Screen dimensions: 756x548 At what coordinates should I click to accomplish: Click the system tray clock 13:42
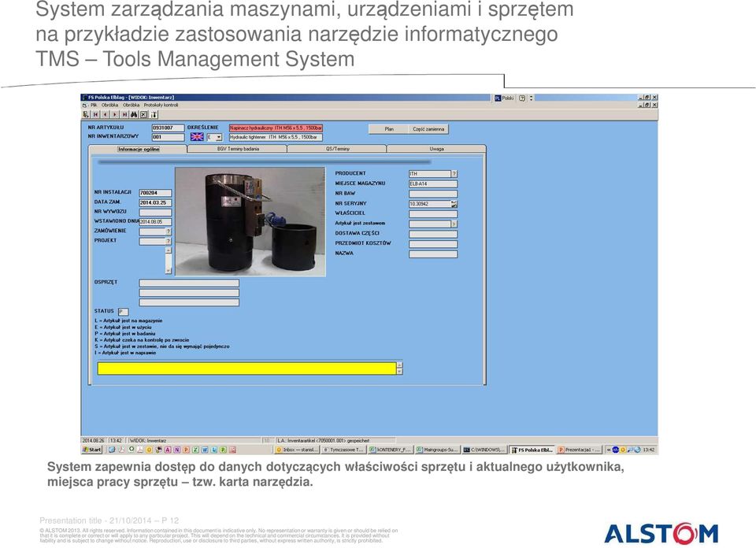pos(648,450)
